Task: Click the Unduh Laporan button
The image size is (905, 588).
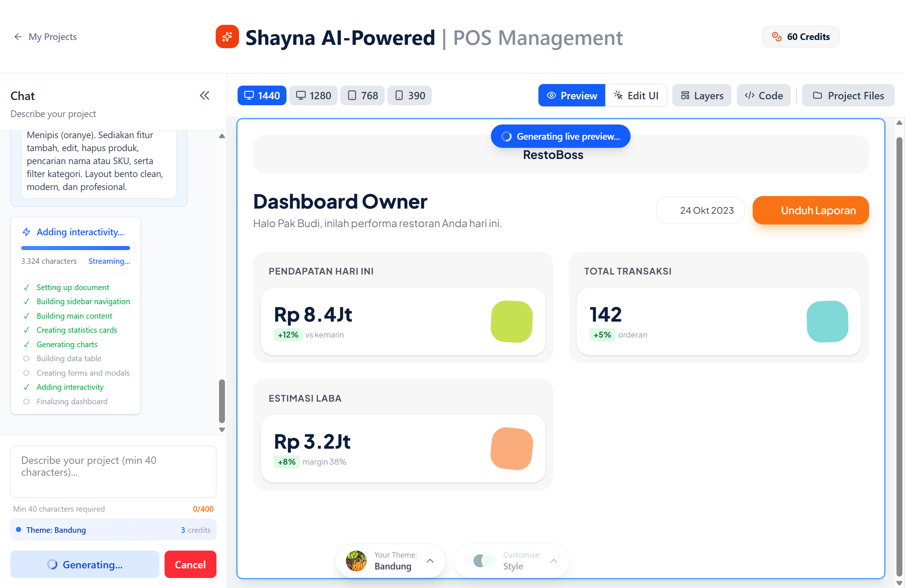Action: coord(810,210)
